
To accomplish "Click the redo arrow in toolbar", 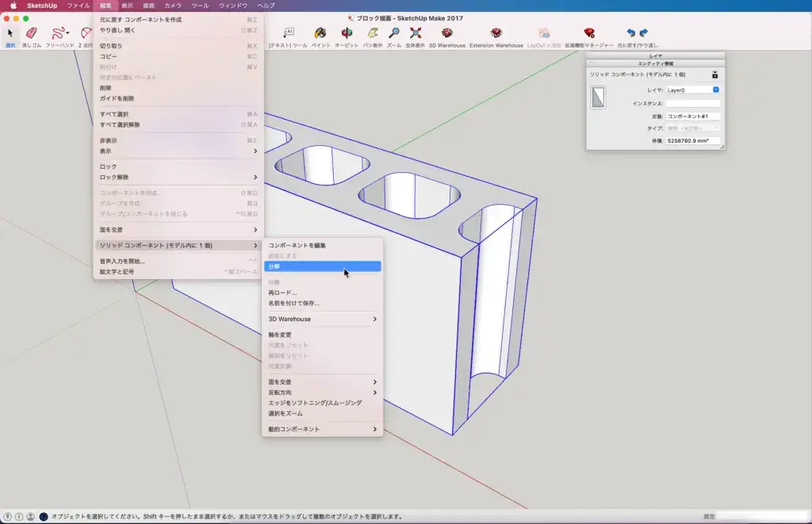I will point(644,33).
